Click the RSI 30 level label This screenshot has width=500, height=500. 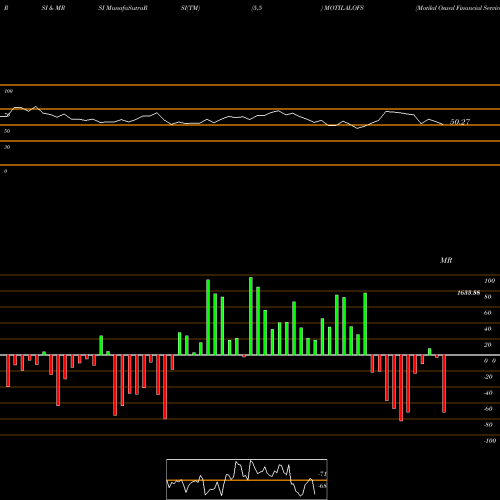coord(7,147)
